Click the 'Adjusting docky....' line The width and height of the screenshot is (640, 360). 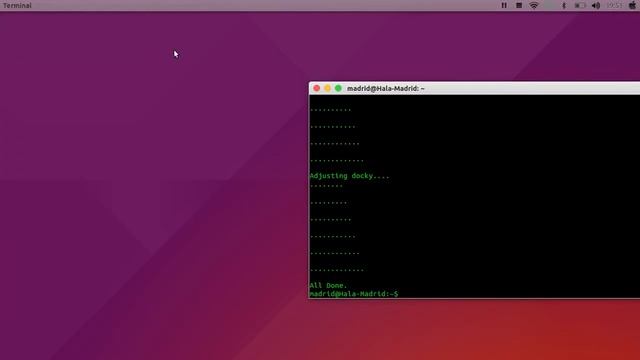(349, 176)
